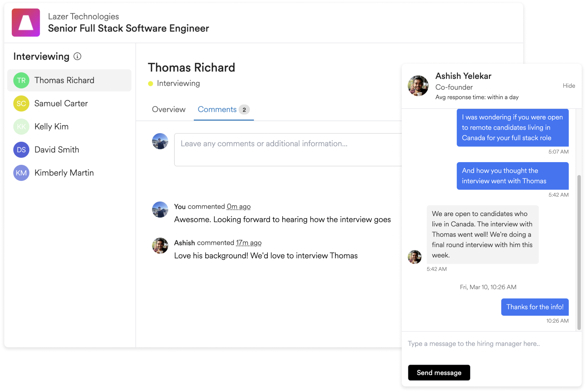Click the '0m ago' timestamp

click(239, 207)
